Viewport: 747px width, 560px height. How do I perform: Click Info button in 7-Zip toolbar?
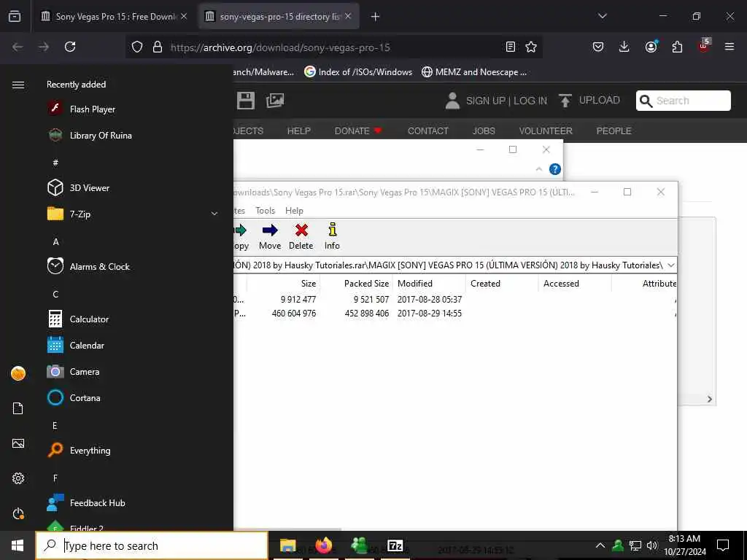click(332, 236)
